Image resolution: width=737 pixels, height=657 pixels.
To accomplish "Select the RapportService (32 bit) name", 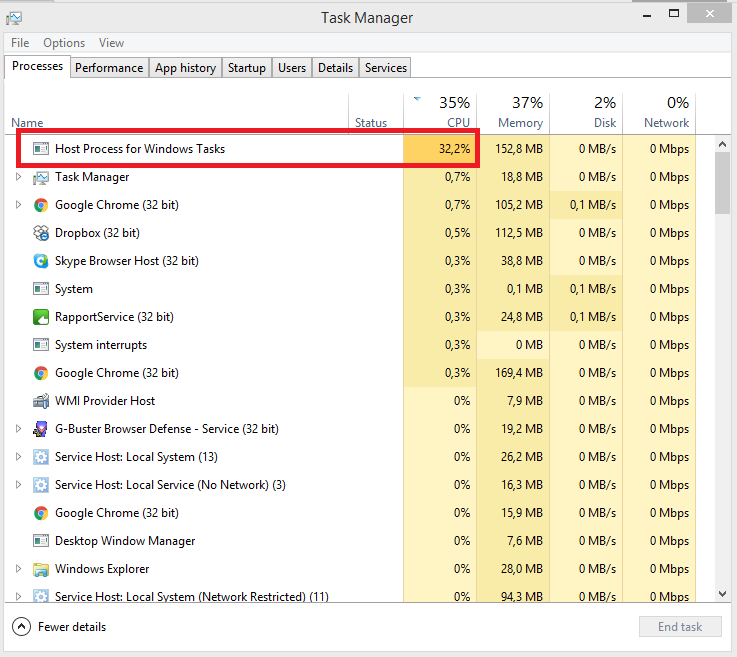I will [x=114, y=317].
